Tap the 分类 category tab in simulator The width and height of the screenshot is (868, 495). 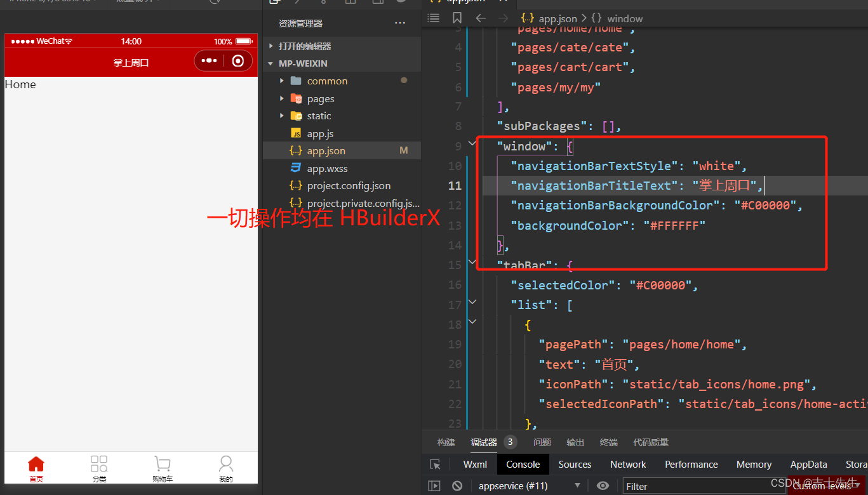(99, 468)
